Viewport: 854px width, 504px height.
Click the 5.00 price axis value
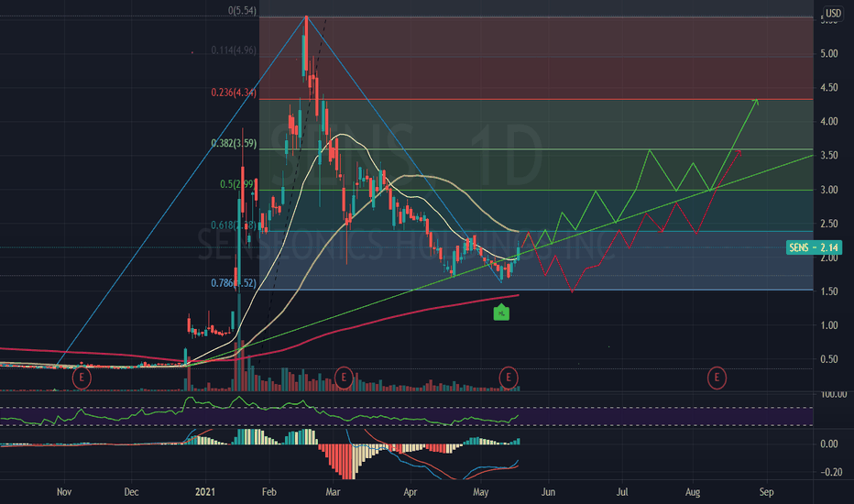point(829,53)
